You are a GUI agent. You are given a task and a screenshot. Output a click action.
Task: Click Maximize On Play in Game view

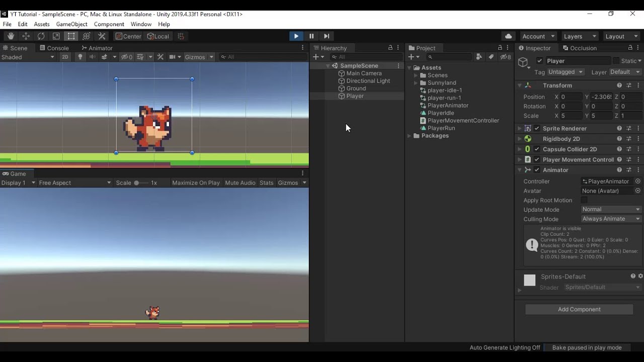tap(196, 183)
